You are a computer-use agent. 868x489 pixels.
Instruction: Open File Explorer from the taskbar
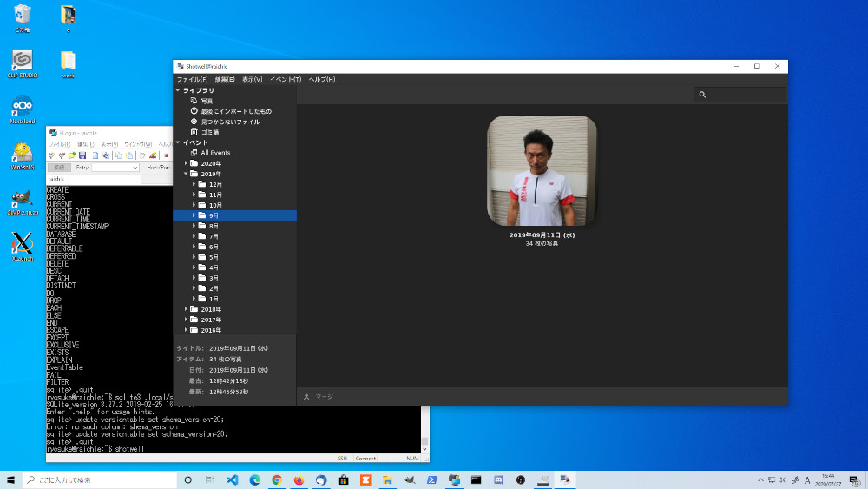387,480
